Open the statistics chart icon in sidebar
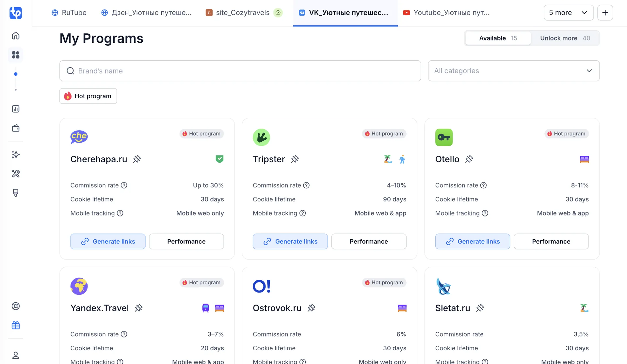The width and height of the screenshot is (627, 364). [16, 109]
